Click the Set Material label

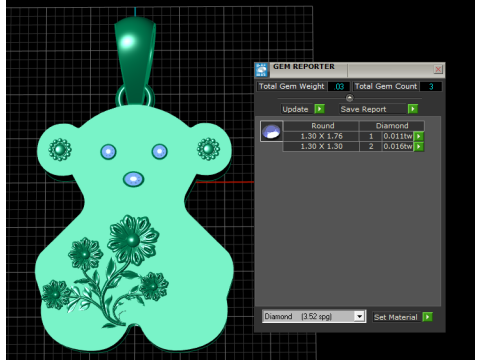pos(395,317)
